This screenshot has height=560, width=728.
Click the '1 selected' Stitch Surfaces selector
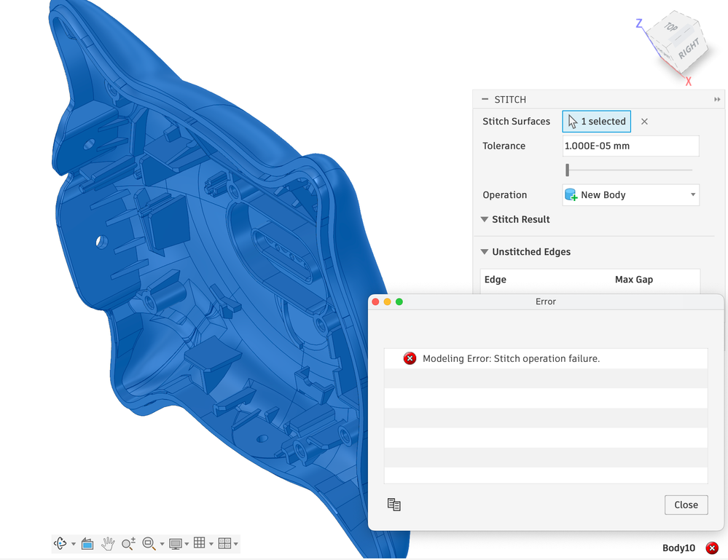(x=597, y=122)
